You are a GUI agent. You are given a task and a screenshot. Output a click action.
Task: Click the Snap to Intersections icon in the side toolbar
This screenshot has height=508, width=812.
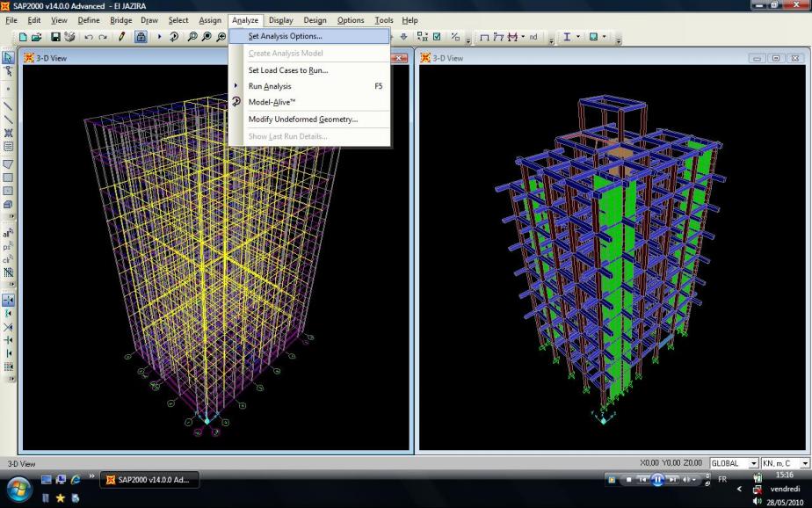pyautogui.click(x=8, y=327)
